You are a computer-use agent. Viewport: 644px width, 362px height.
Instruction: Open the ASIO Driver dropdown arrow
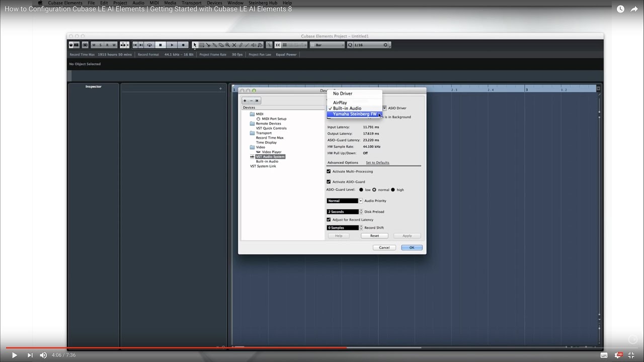[x=384, y=108]
